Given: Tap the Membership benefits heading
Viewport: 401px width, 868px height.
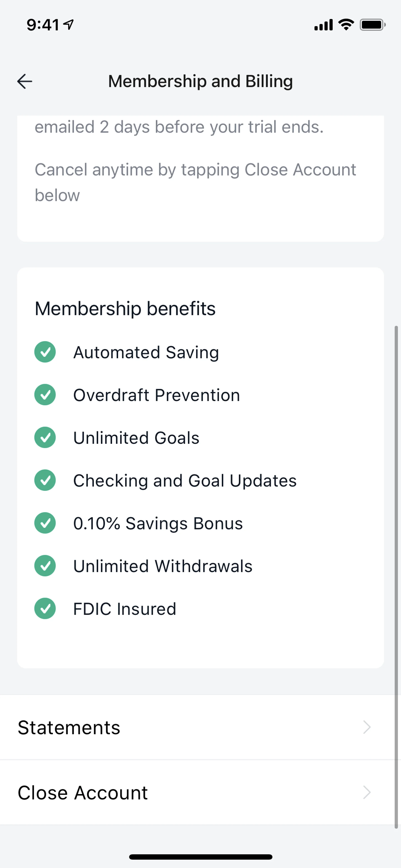Looking at the screenshot, I should [125, 308].
